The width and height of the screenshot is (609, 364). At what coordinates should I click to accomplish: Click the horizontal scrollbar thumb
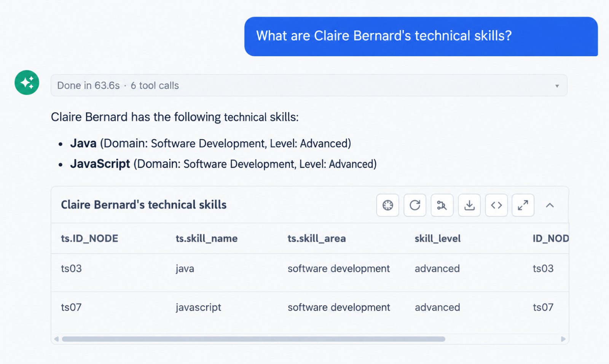pos(253,339)
